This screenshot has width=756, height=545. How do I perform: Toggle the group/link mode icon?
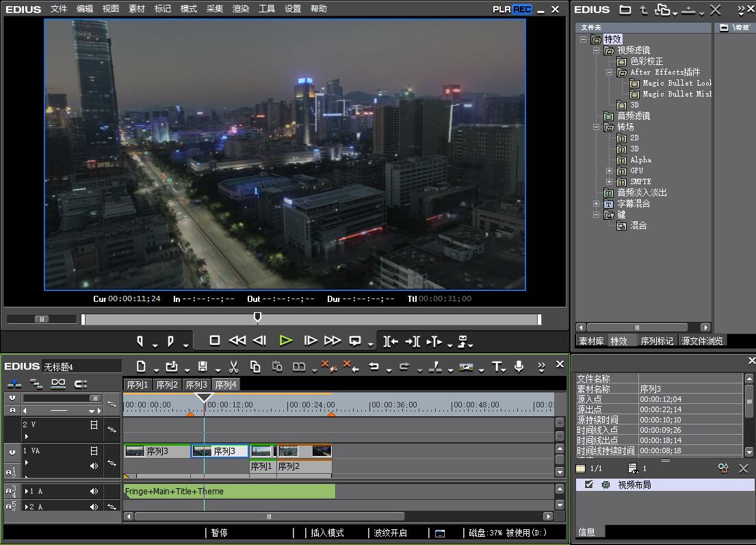(58, 384)
